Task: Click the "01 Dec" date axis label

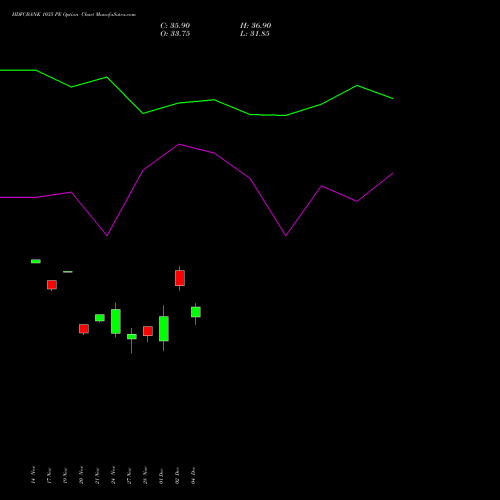Action: coord(161,475)
